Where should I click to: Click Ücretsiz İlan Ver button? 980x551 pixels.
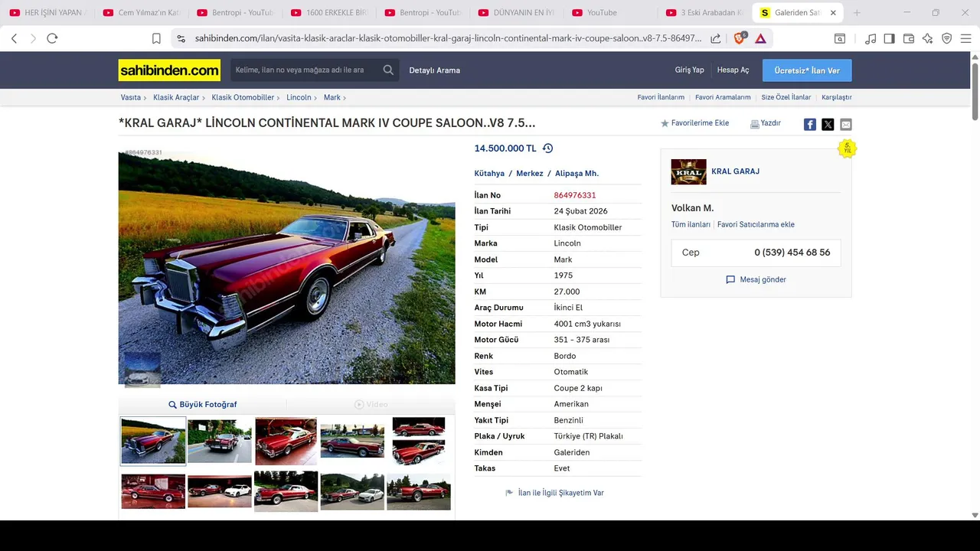(807, 70)
